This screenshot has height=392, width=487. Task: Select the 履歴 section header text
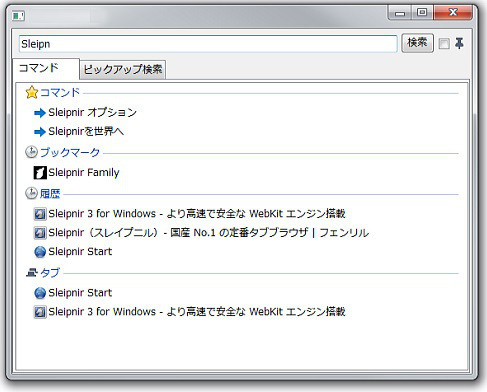[x=50, y=194]
